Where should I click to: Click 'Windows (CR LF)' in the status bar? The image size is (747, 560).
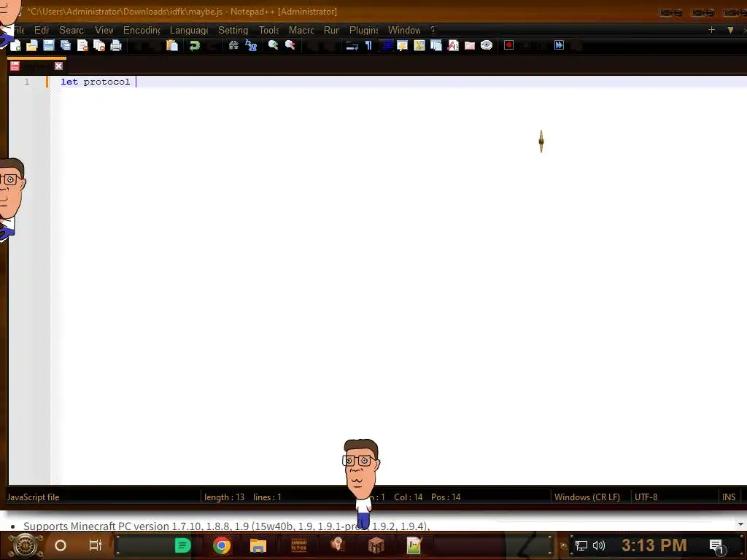[587, 497]
